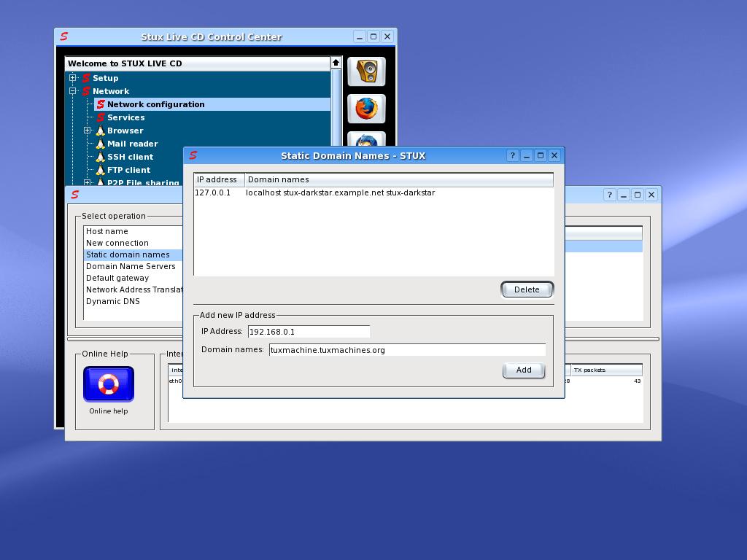The image size is (747, 560).
Task: Click the Tux penguin icon beside FTP client
Action: [100, 169]
